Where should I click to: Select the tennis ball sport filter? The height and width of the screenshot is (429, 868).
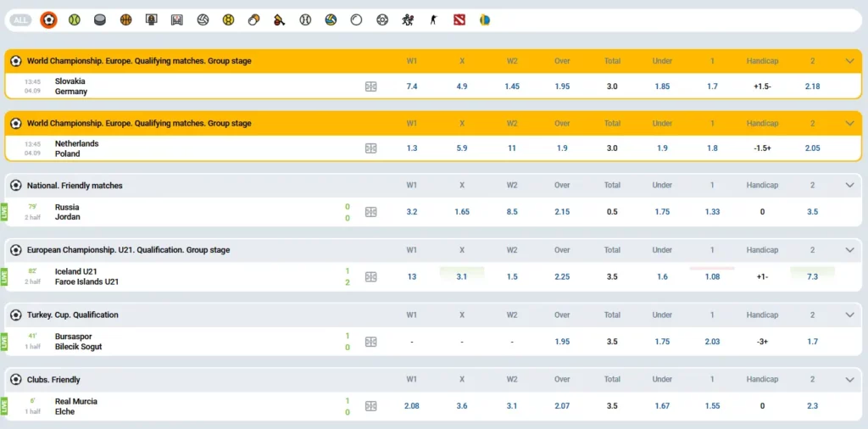point(75,19)
